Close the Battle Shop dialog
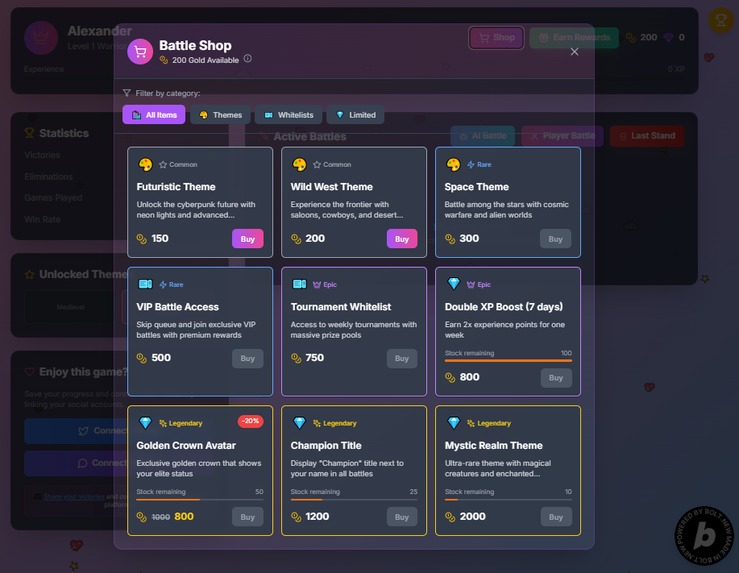The image size is (739, 573). [574, 52]
